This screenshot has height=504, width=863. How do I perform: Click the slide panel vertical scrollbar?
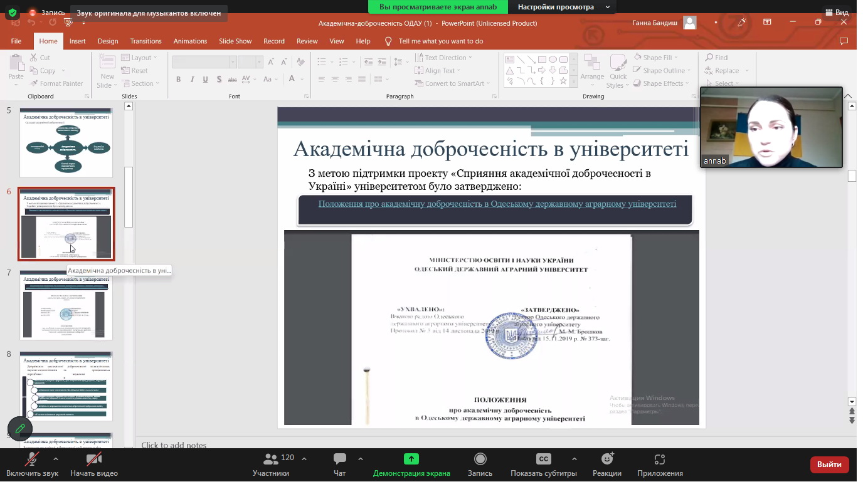[x=129, y=197]
